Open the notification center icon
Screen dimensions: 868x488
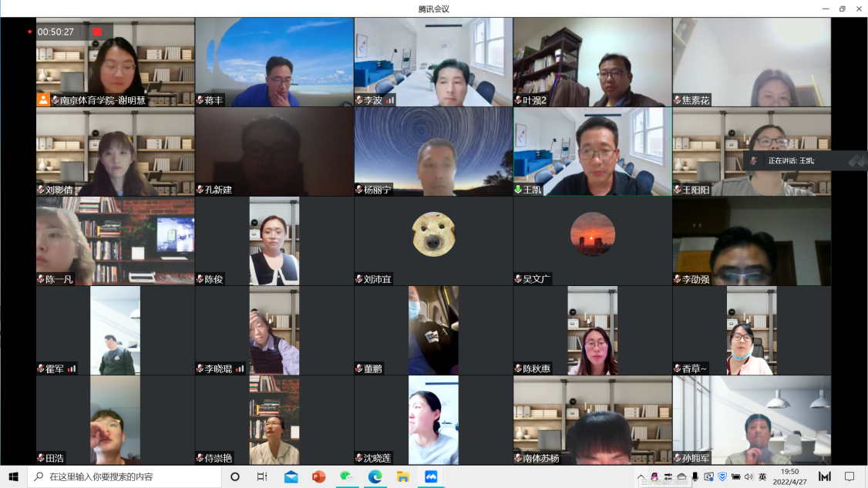point(850,476)
